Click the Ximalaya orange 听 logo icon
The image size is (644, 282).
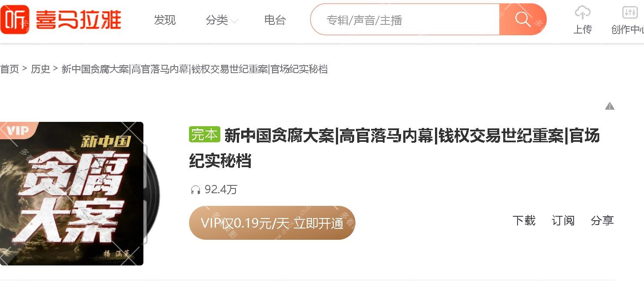point(15,20)
